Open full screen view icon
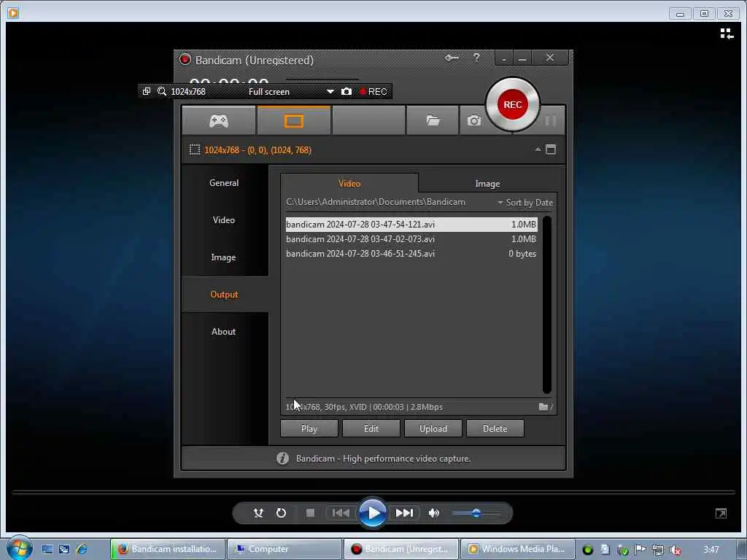Image resolution: width=747 pixels, height=560 pixels. tap(721, 513)
